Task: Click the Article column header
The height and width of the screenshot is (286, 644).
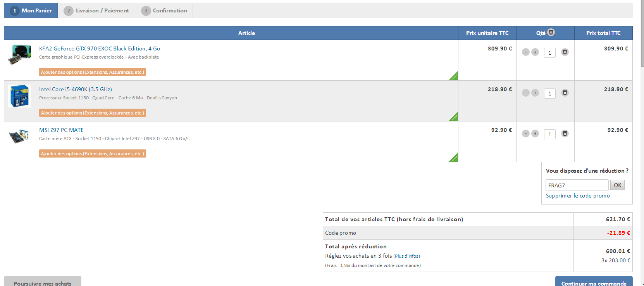Action: point(246,33)
